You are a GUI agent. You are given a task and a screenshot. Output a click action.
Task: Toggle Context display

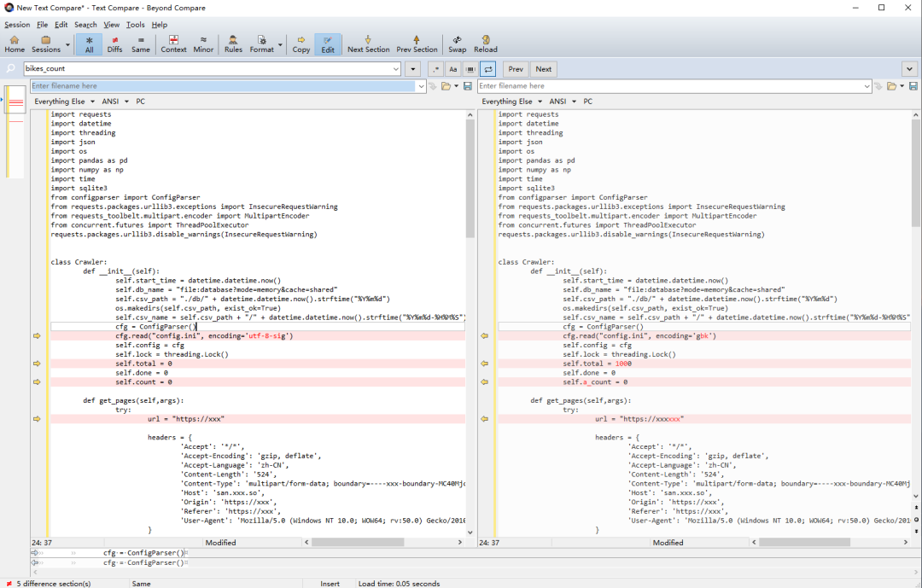pyautogui.click(x=173, y=44)
